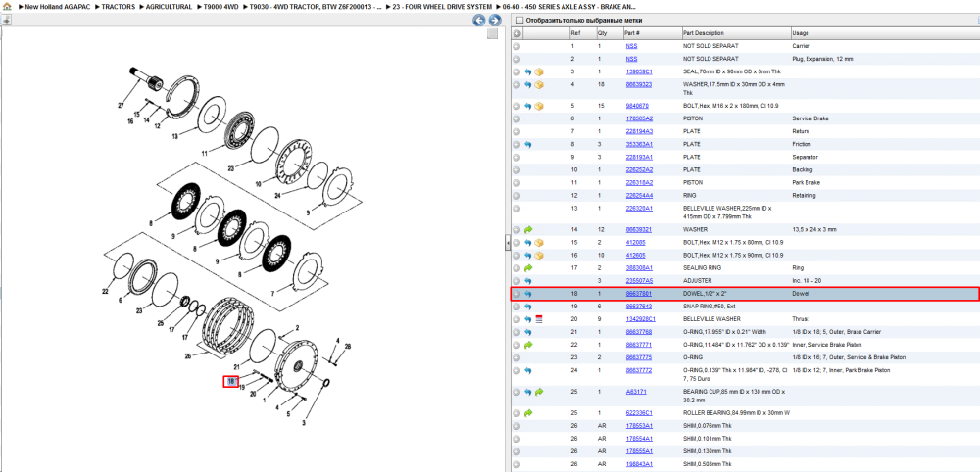Viewport: 980px width, 472px height.
Task: Open 'T9000 4WD' breadcrumb
Action: click(x=221, y=7)
